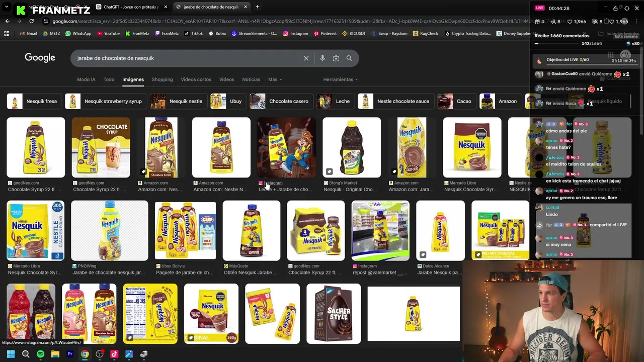Filter by Nesquik nestle chip

click(179, 101)
